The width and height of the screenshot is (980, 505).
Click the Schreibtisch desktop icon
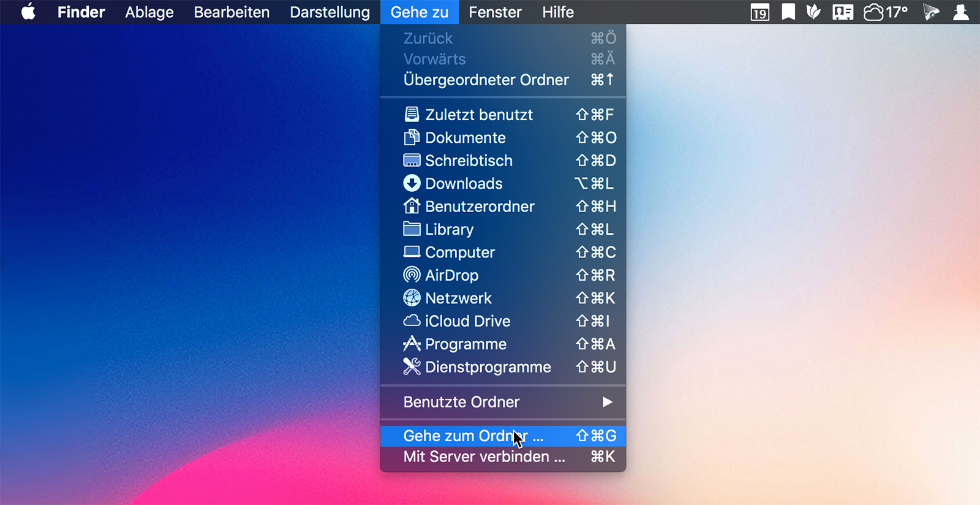[412, 160]
